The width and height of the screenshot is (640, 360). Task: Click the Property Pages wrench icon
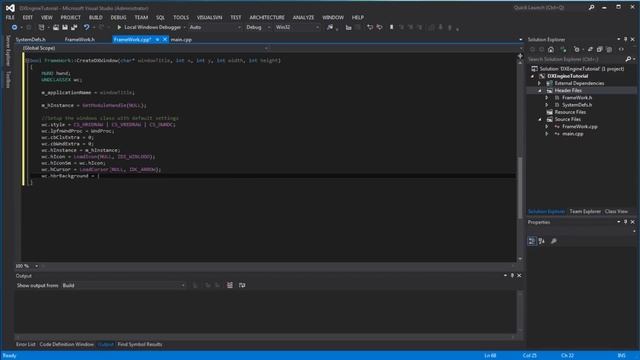(x=553, y=241)
